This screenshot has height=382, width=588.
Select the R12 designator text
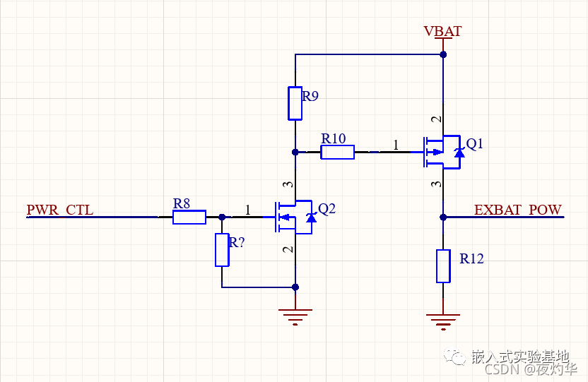(472, 259)
